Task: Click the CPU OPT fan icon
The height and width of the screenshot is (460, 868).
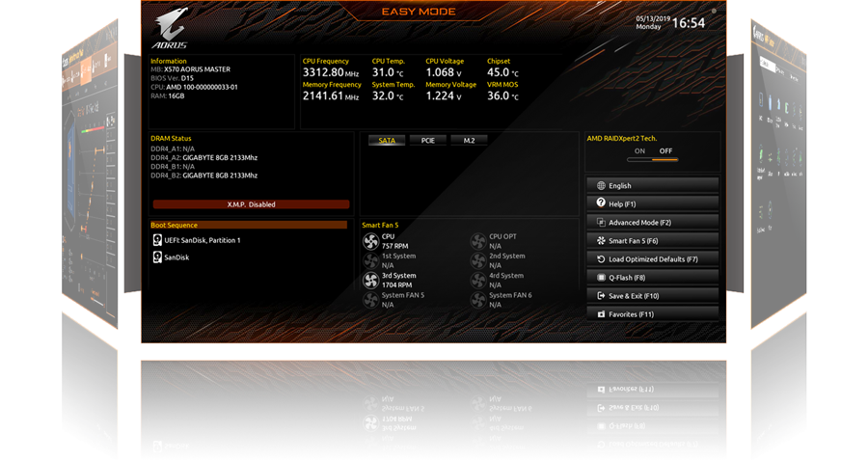Action: point(477,241)
